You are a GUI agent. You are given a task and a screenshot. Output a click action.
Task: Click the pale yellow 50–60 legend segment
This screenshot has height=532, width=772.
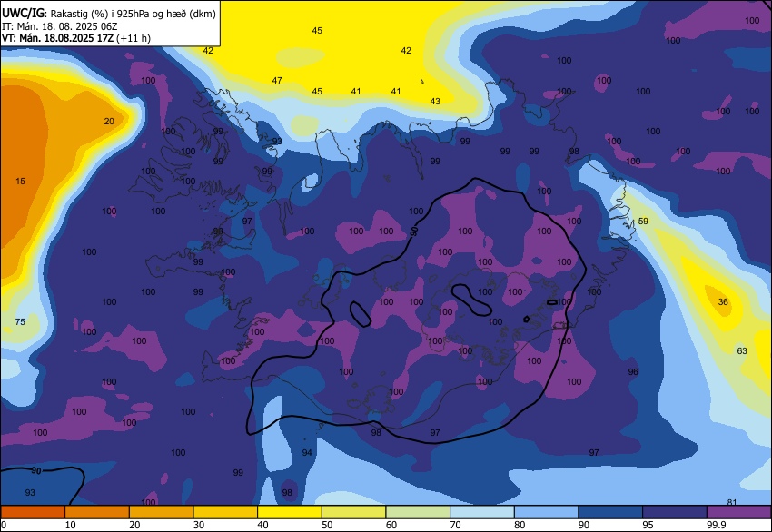(x=353, y=512)
